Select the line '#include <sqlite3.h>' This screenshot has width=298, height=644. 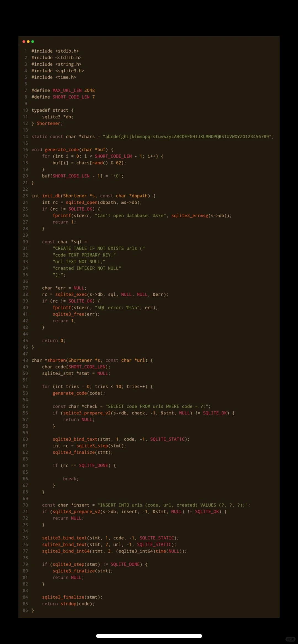[x=58, y=71]
